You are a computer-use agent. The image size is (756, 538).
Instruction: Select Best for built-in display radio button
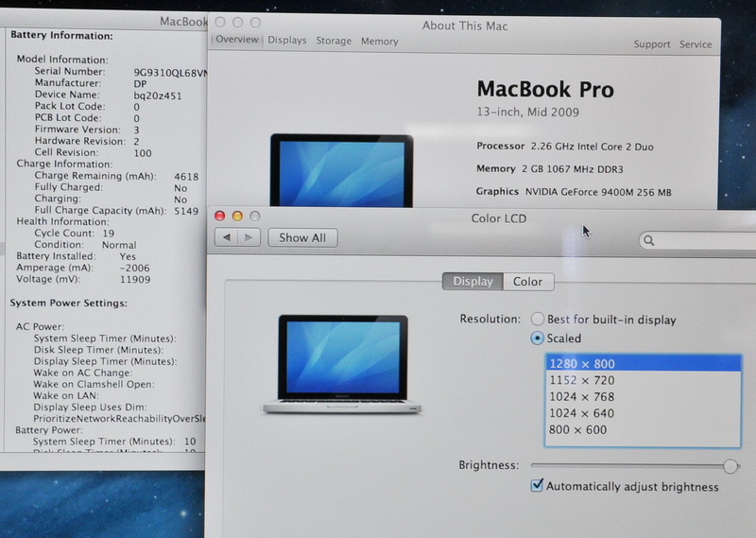click(x=538, y=319)
